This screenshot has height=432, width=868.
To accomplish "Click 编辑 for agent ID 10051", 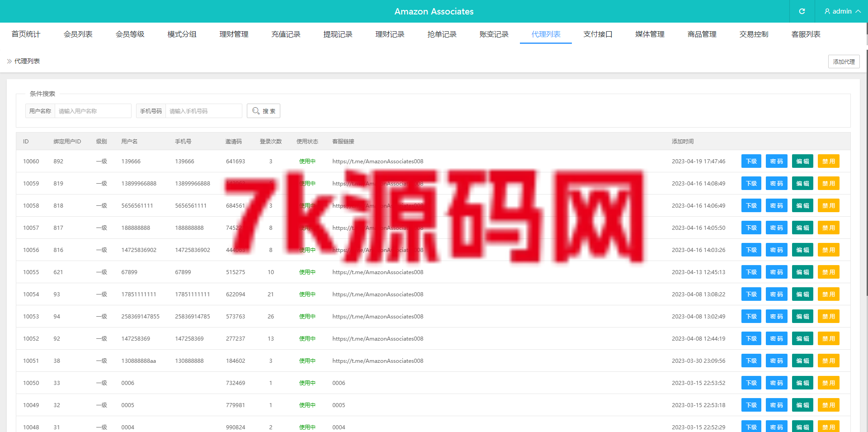I will (x=802, y=361).
